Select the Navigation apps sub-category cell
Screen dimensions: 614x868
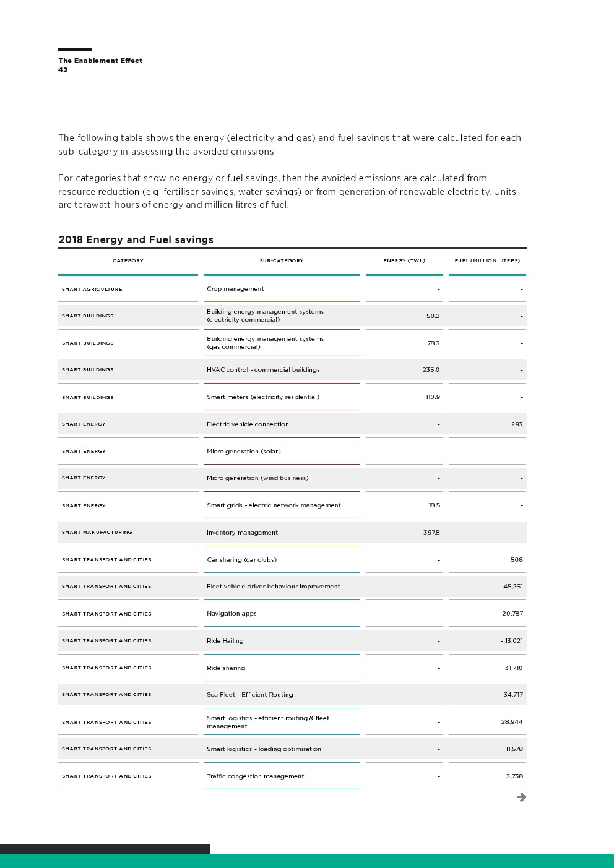231,614
